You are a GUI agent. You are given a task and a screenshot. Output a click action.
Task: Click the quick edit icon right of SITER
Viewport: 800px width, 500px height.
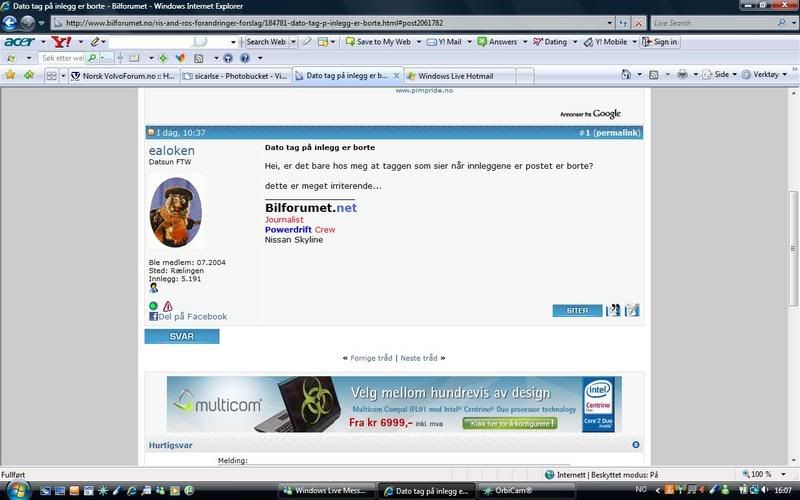pyautogui.click(x=632, y=311)
